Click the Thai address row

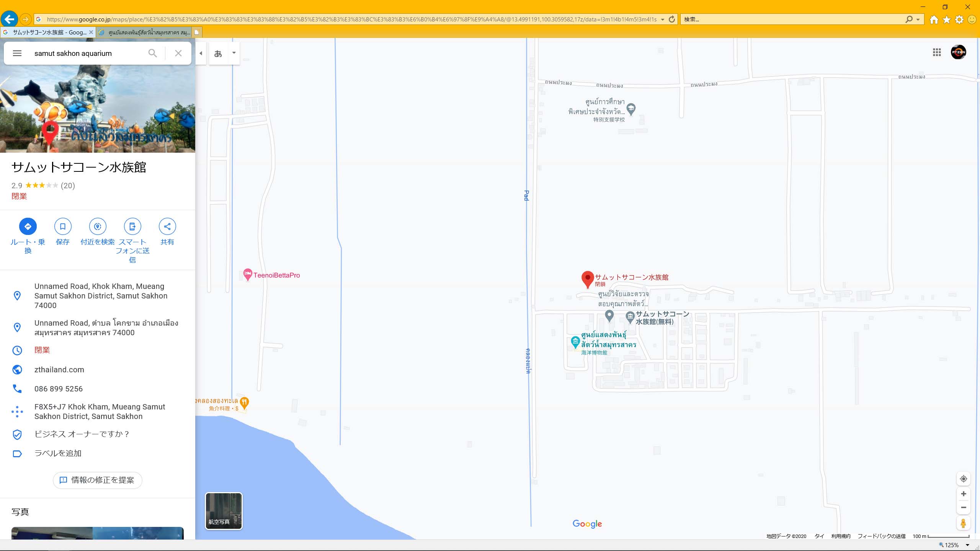tap(98, 328)
